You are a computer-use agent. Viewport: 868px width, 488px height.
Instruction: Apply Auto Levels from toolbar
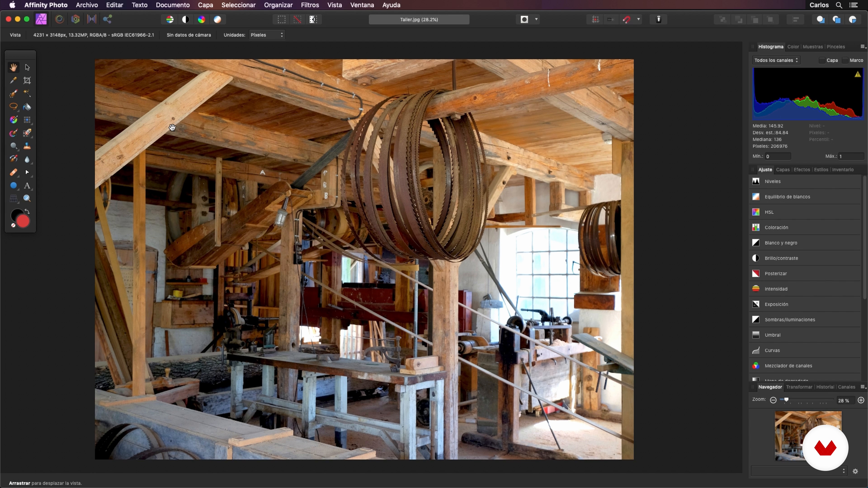(170, 19)
